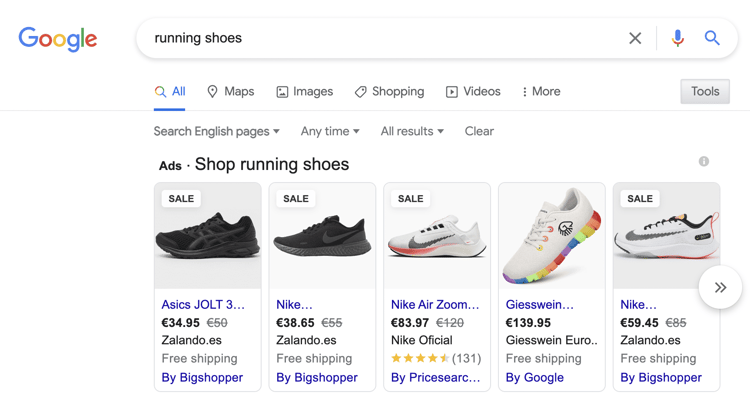Click the By Google link
Image resolution: width=750 pixels, height=405 pixels.
(x=535, y=378)
